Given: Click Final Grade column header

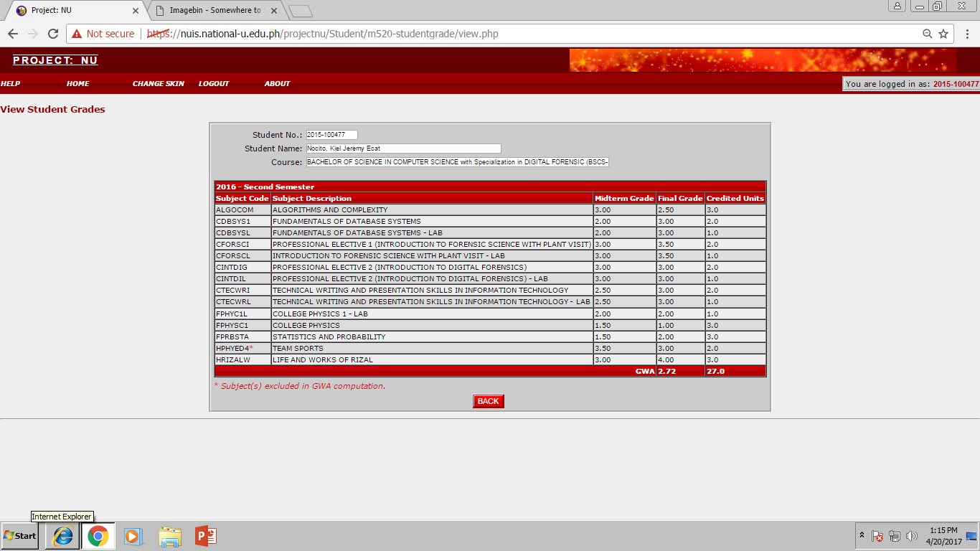Looking at the screenshot, I should coord(680,198).
